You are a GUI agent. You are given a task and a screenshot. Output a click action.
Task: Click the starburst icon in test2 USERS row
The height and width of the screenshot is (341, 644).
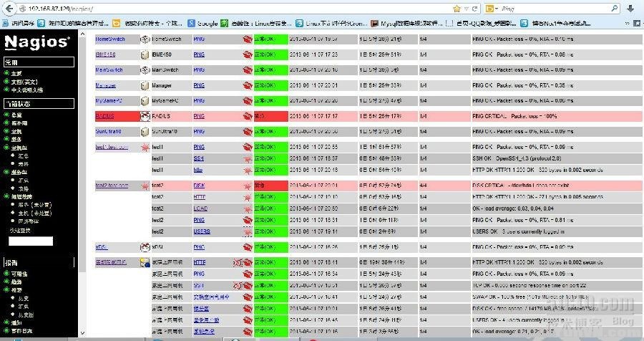[248, 232]
